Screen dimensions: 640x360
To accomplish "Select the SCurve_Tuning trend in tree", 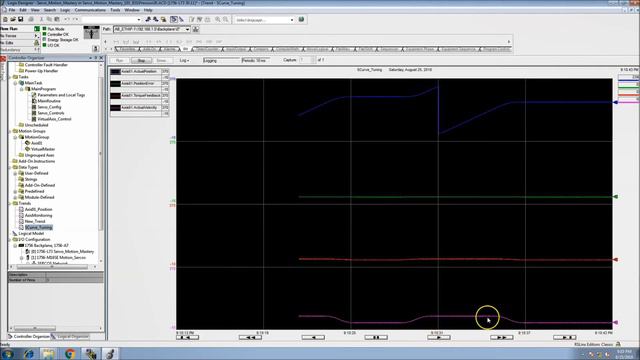I will pos(39,227).
